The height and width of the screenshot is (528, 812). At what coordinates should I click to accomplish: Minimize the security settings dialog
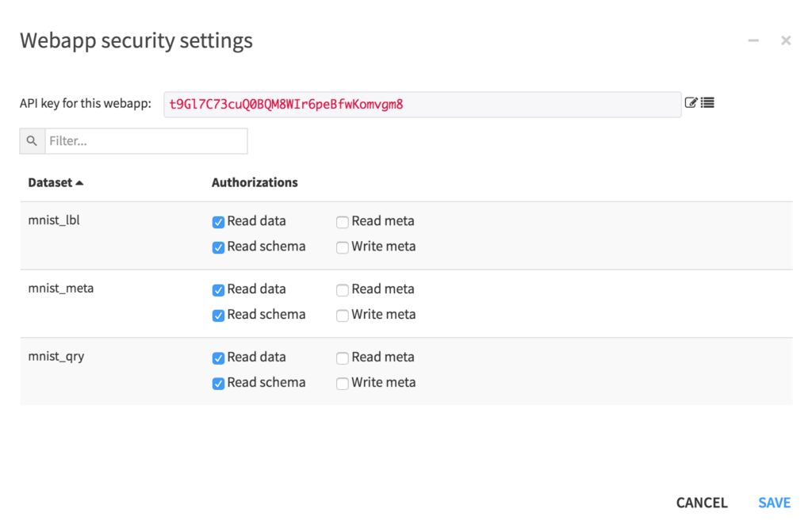click(753, 40)
